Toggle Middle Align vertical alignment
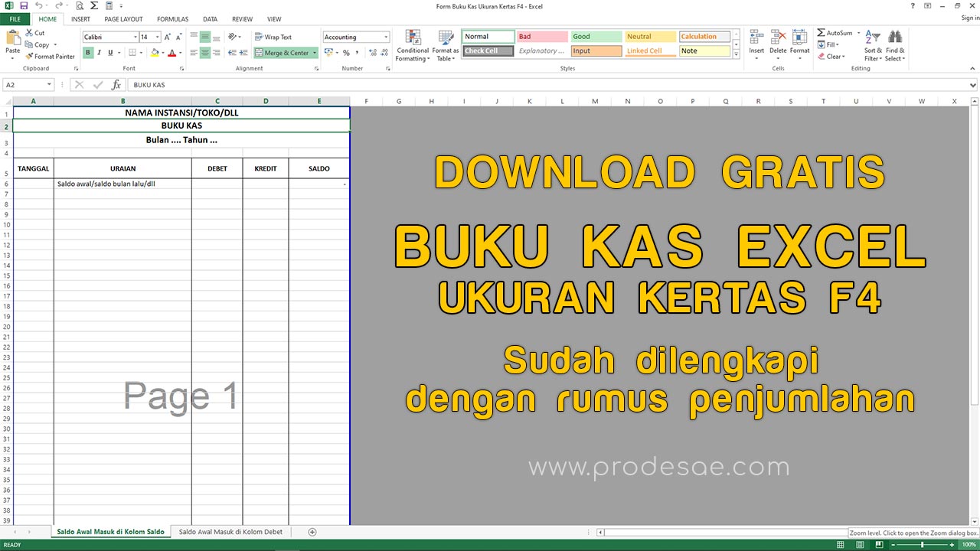 (205, 37)
